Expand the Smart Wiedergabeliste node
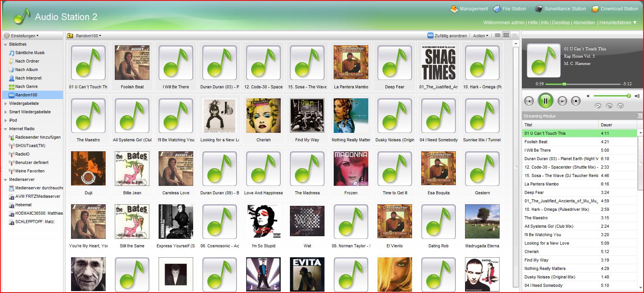Viewport: 644px width, 293px height. point(5,112)
